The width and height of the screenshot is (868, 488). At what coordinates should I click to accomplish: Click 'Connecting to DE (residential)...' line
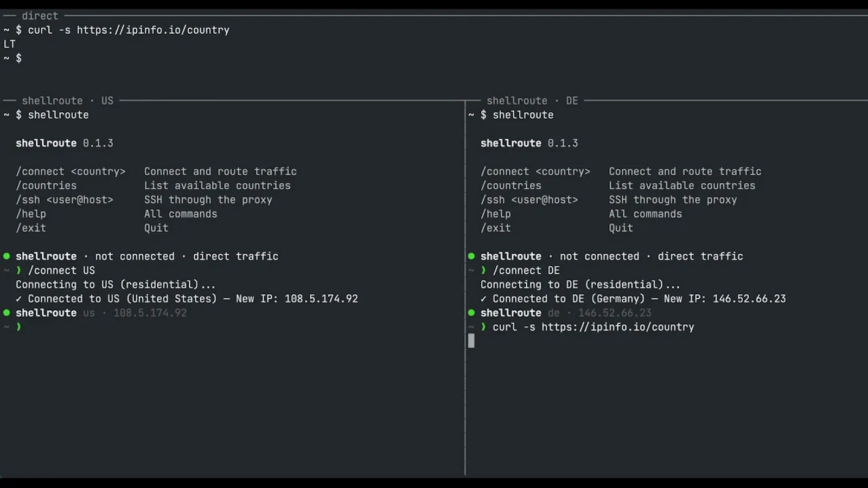point(580,284)
